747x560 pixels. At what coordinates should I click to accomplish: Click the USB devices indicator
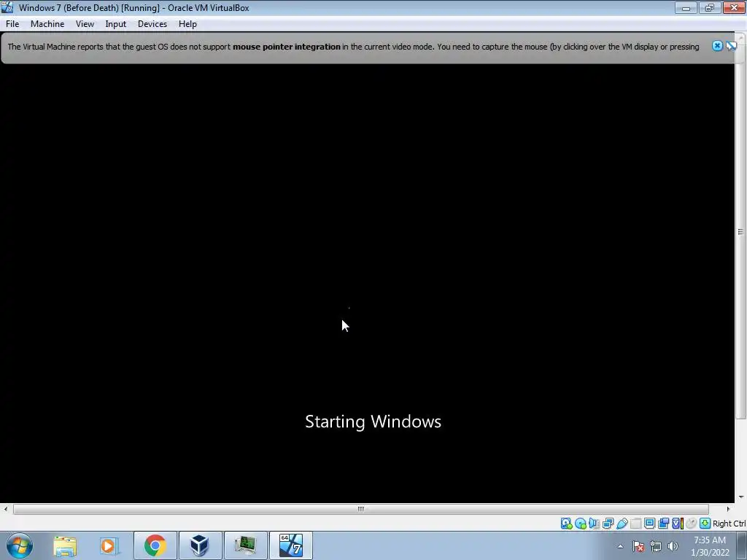tap(622, 524)
